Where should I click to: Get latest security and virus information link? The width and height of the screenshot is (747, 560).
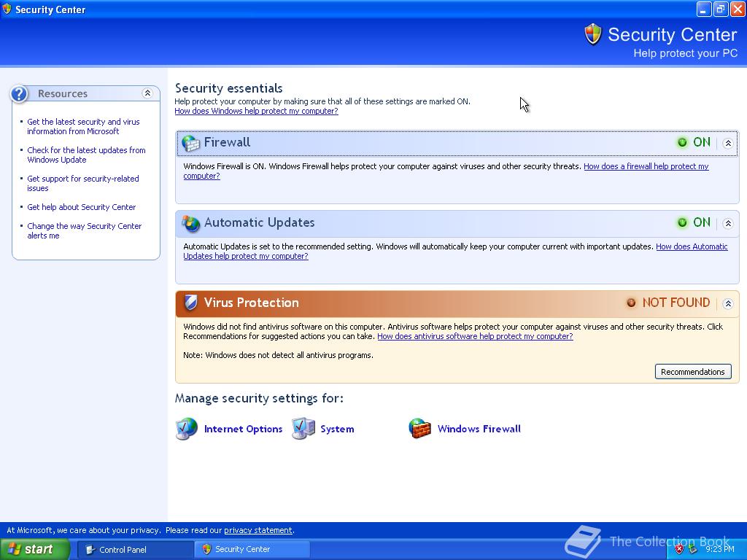(x=83, y=127)
